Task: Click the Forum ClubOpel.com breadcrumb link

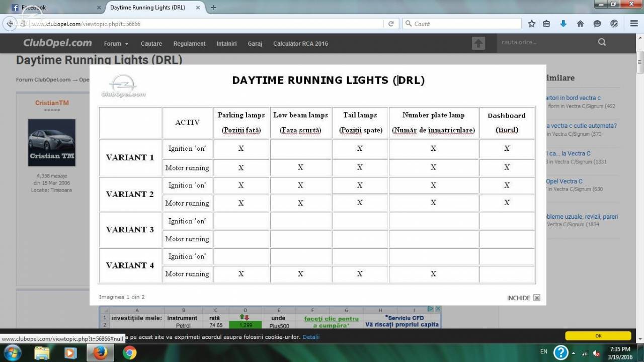Action: pyautogui.click(x=43, y=79)
